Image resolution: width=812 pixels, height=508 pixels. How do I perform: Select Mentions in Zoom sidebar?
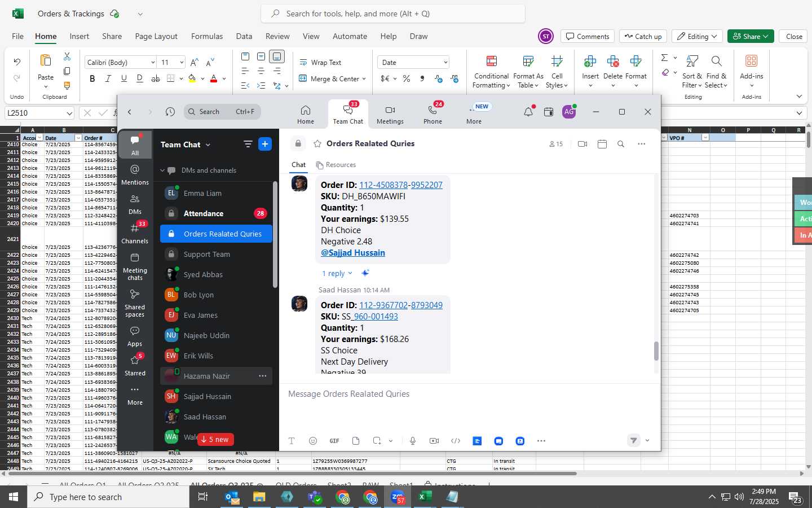coord(135,174)
